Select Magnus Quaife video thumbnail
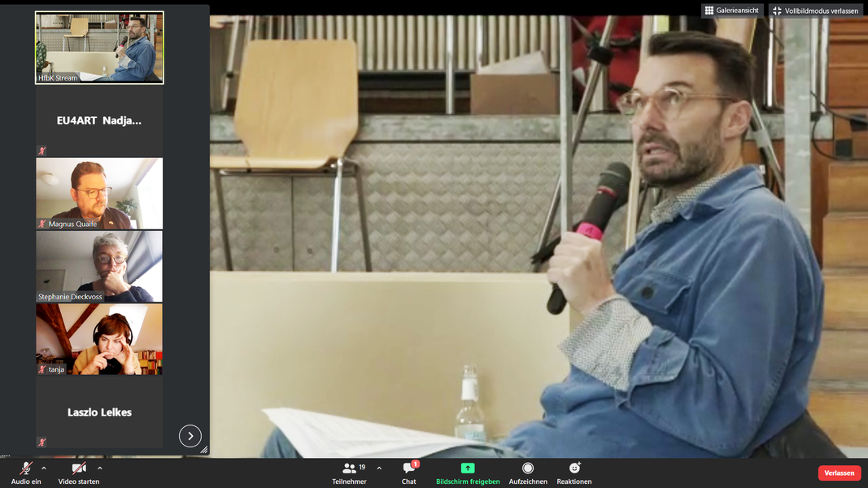 tap(99, 194)
